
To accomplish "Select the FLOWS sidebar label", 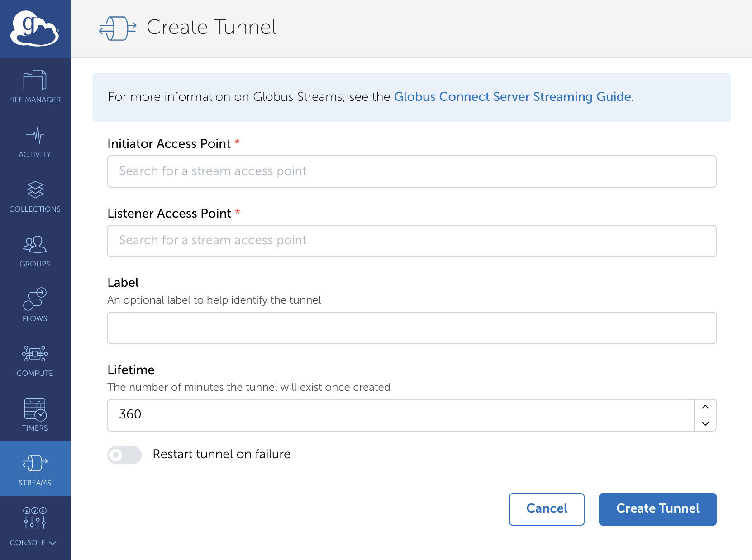I will 35,318.
